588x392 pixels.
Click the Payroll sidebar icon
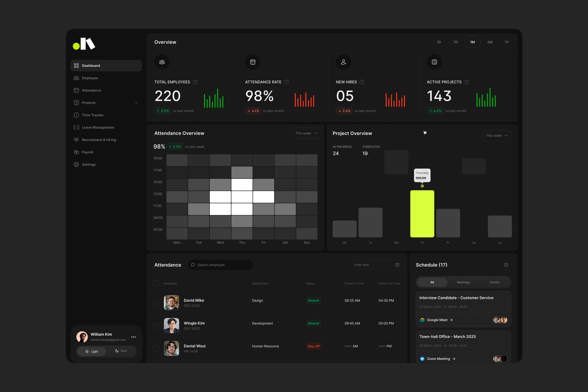click(x=76, y=152)
